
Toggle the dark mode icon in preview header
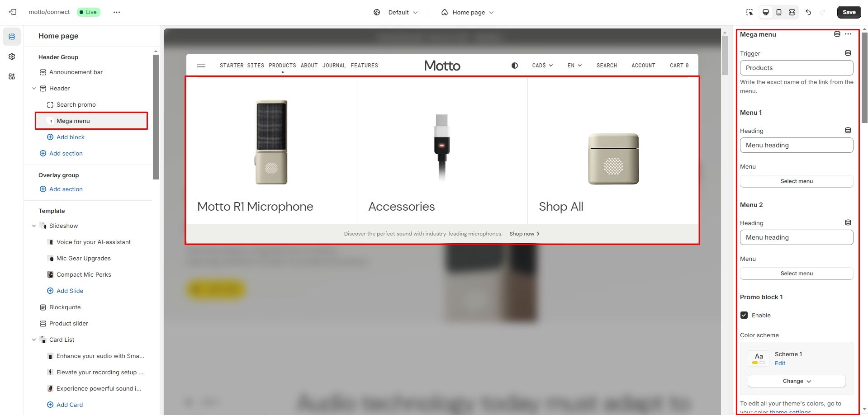(515, 66)
